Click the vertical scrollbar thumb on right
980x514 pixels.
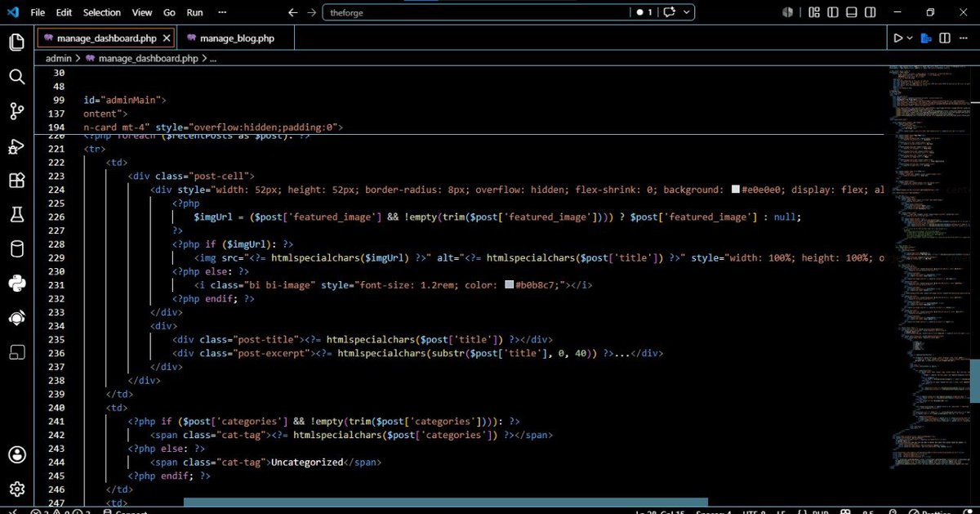975,381
